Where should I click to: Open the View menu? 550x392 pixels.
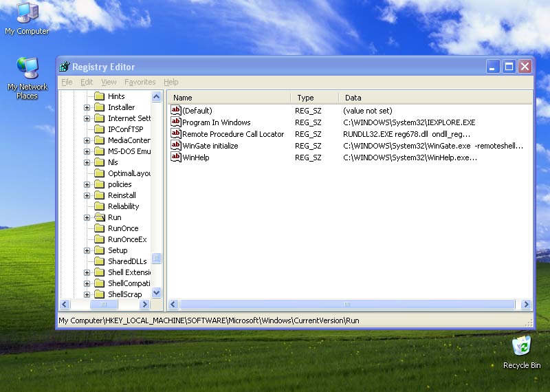(x=109, y=82)
